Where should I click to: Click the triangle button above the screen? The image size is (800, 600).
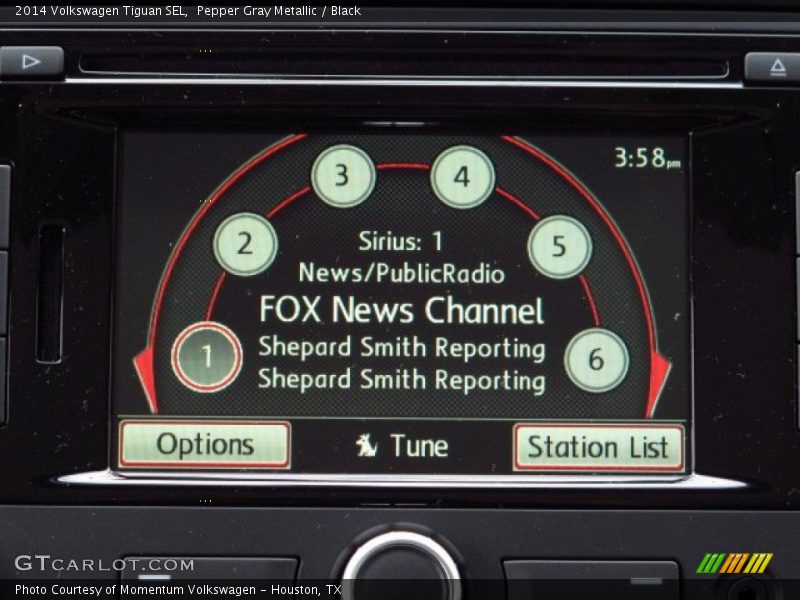click(x=32, y=62)
